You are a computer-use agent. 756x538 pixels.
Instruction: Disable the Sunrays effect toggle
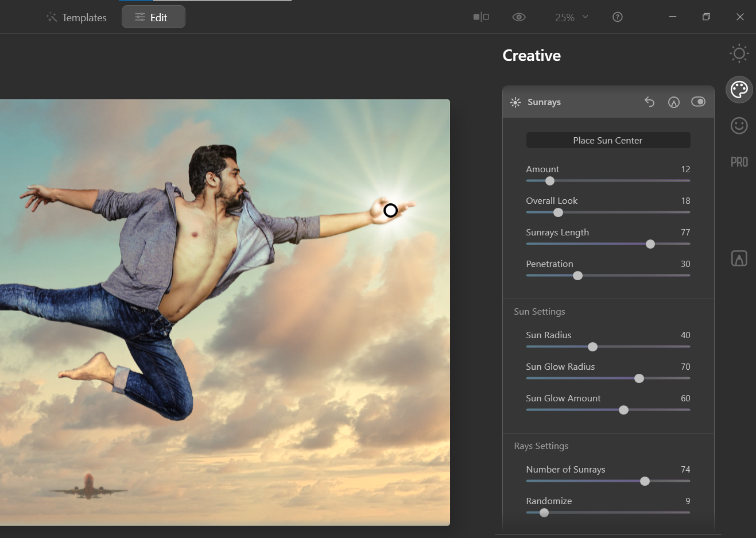pos(698,102)
